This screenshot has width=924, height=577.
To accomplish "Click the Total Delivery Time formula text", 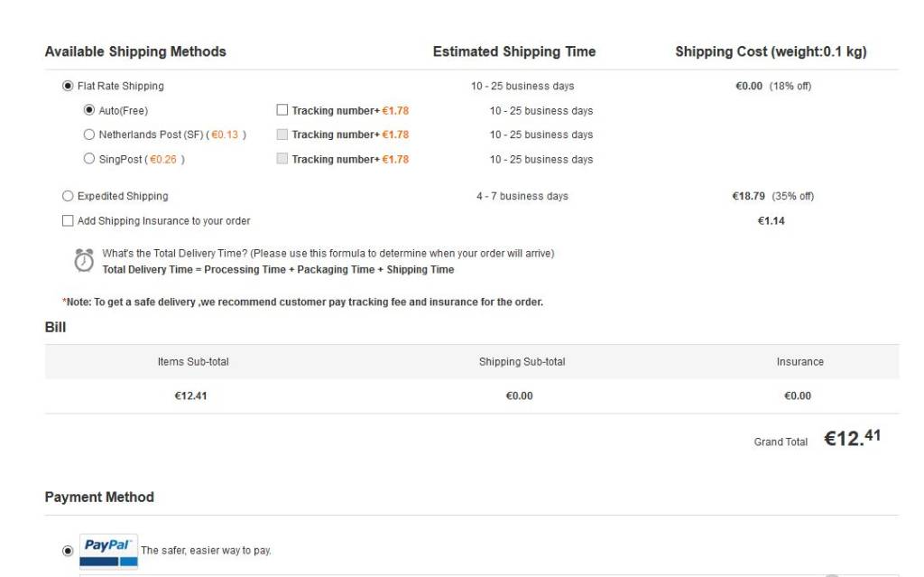I will 278,270.
